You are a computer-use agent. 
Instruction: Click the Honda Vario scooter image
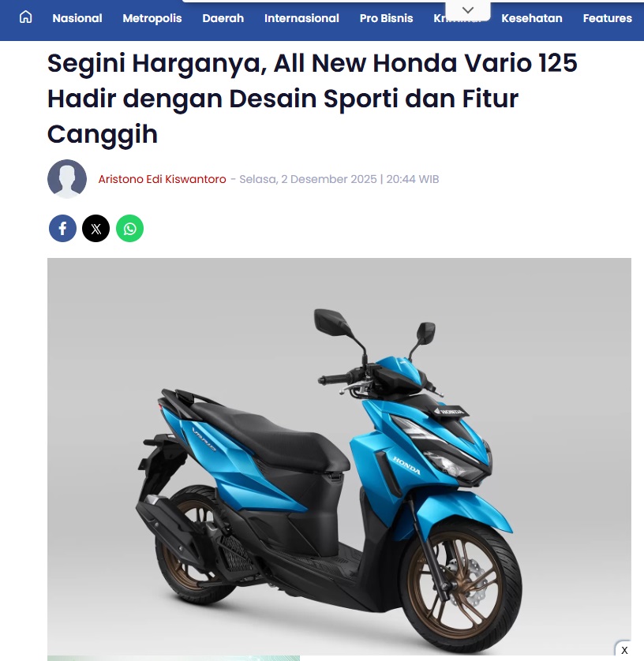tap(339, 457)
